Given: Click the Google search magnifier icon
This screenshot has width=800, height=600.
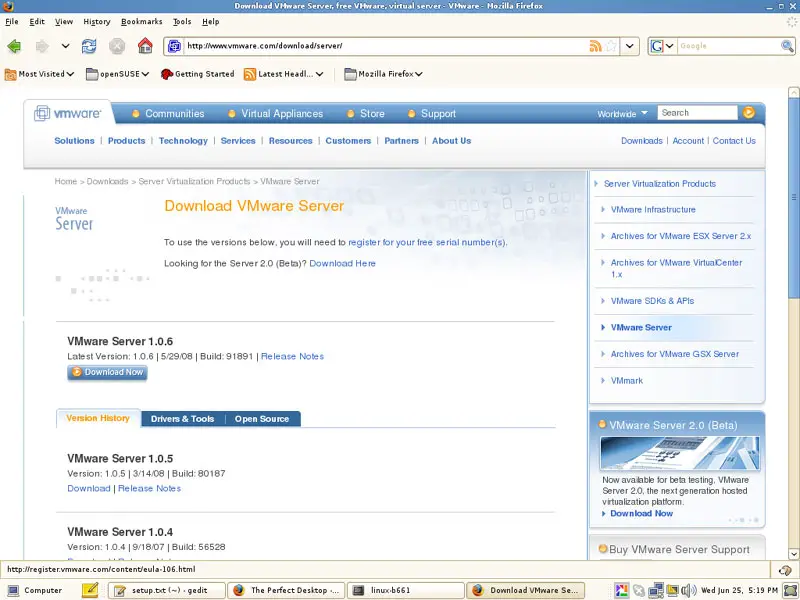Looking at the screenshot, I should point(787,46).
